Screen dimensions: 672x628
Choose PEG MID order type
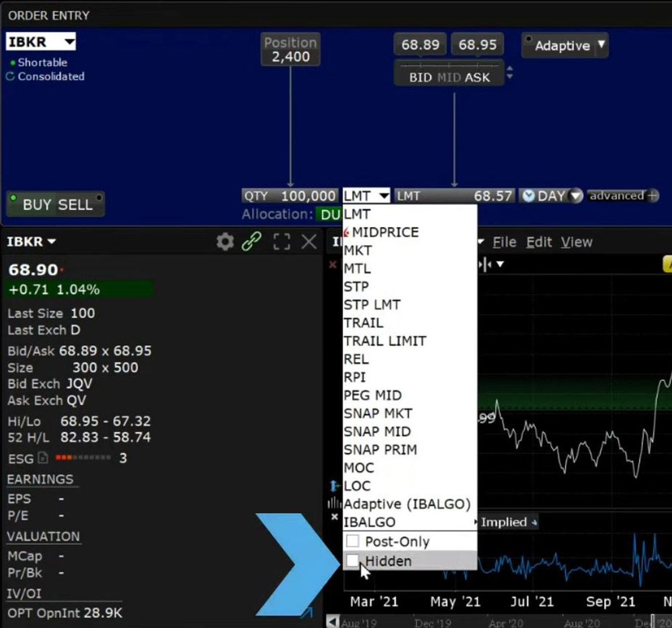(410, 395)
